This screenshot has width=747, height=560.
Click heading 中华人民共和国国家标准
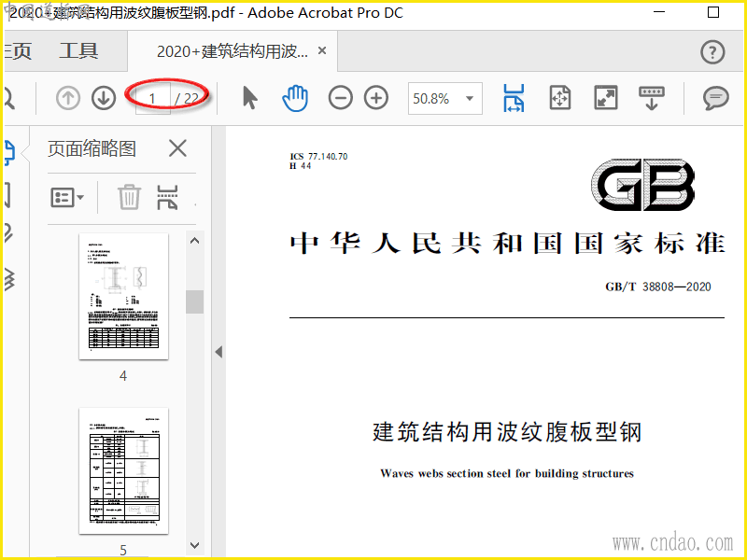point(507,244)
